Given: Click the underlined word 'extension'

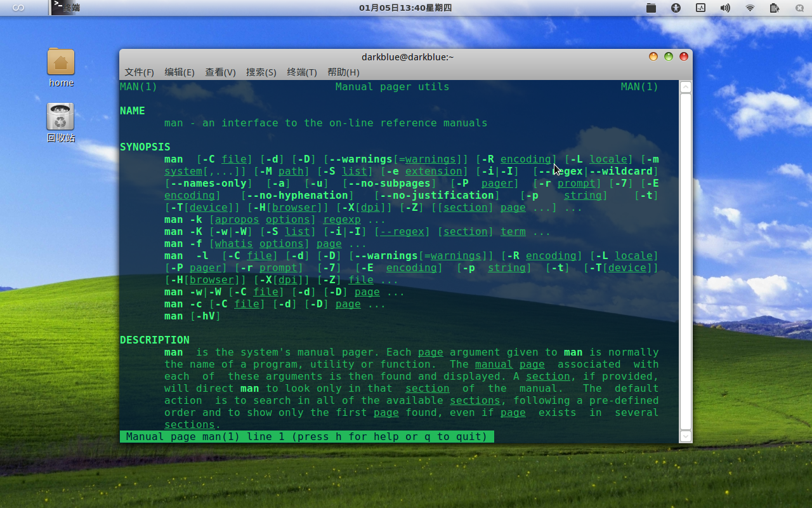Looking at the screenshot, I should click(x=434, y=171).
